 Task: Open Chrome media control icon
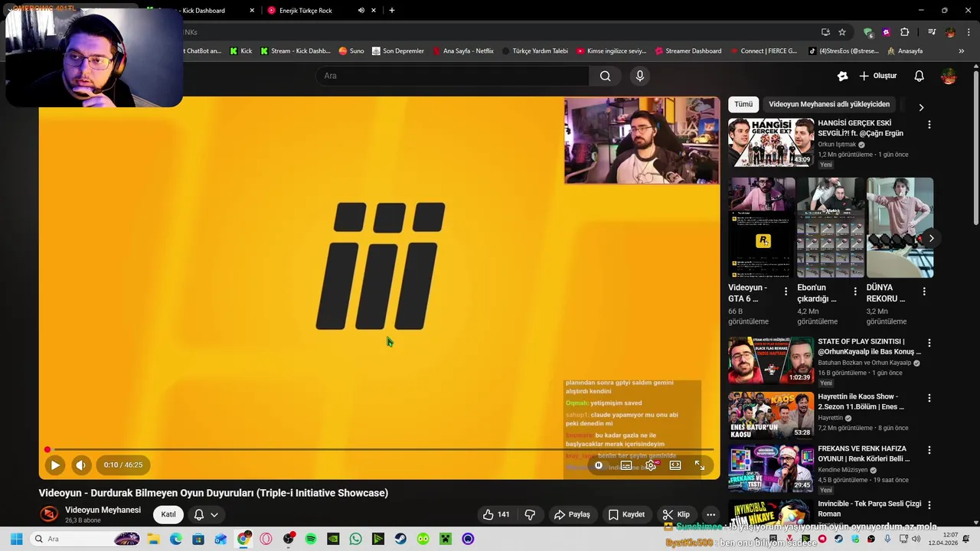pos(932,32)
